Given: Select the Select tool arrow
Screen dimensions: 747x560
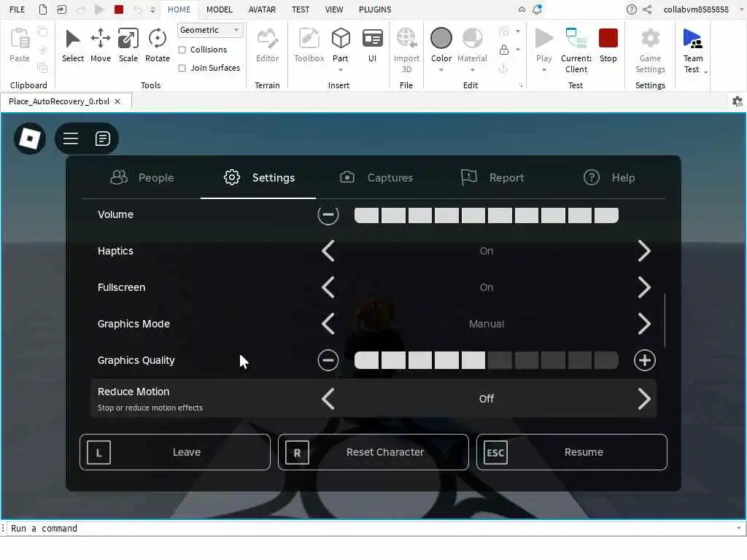Looking at the screenshot, I should pos(72,45).
